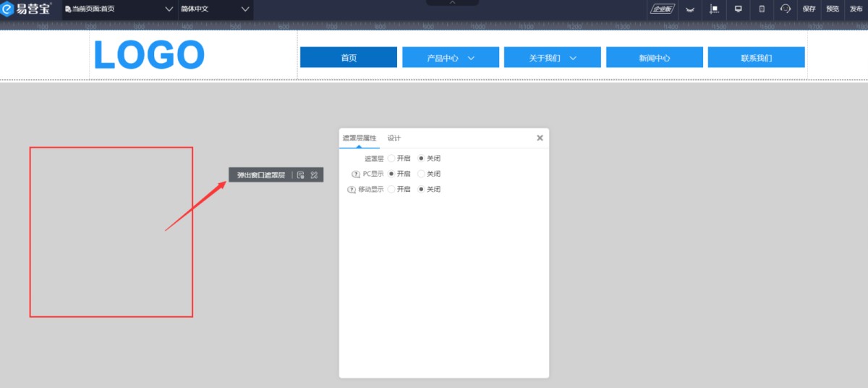Enable 遮罩层 by selecting 开启
The width and height of the screenshot is (868, 388).
[391, 159]
